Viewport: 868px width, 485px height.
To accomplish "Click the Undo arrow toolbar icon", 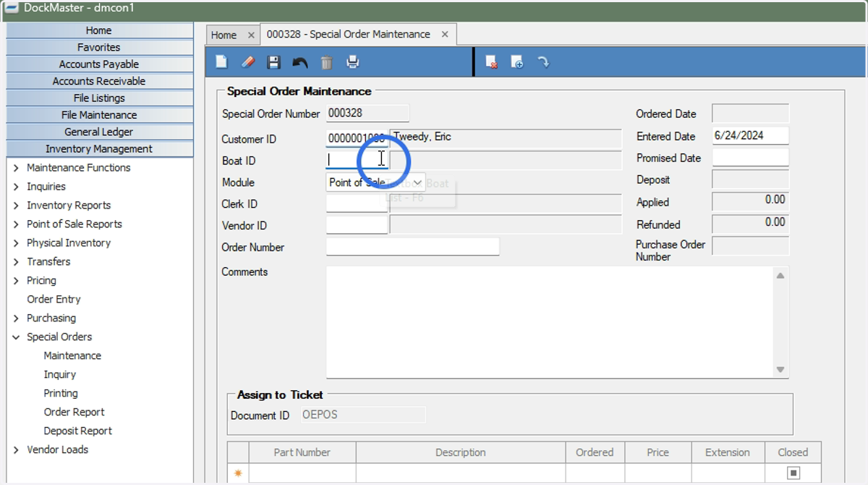I will 300,63.
